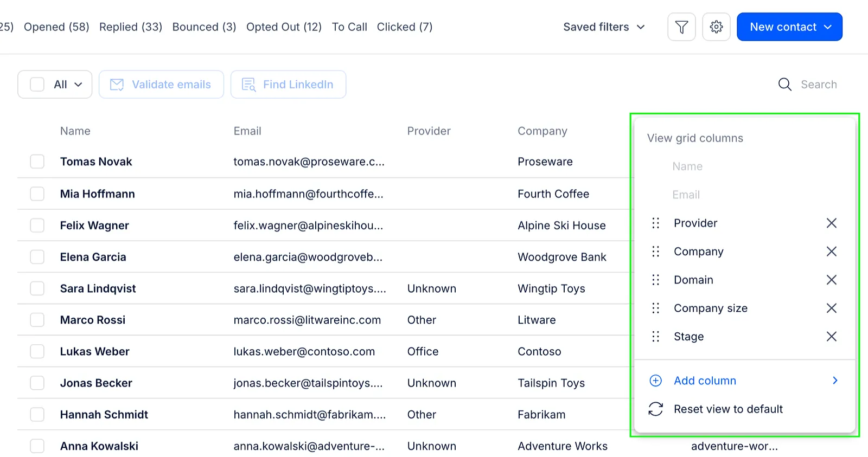
Task: Grab the drag handle next to Domain
Action: coord(655,280)
